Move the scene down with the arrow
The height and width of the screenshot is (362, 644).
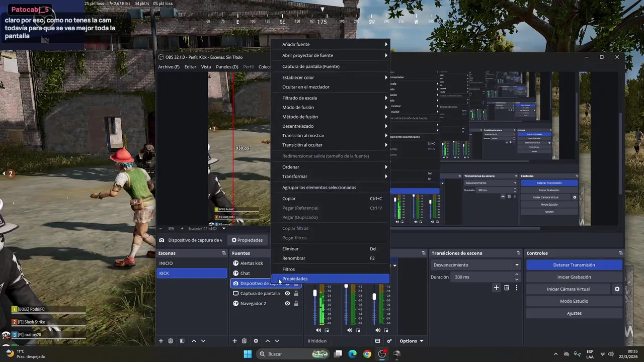point(203,341)
